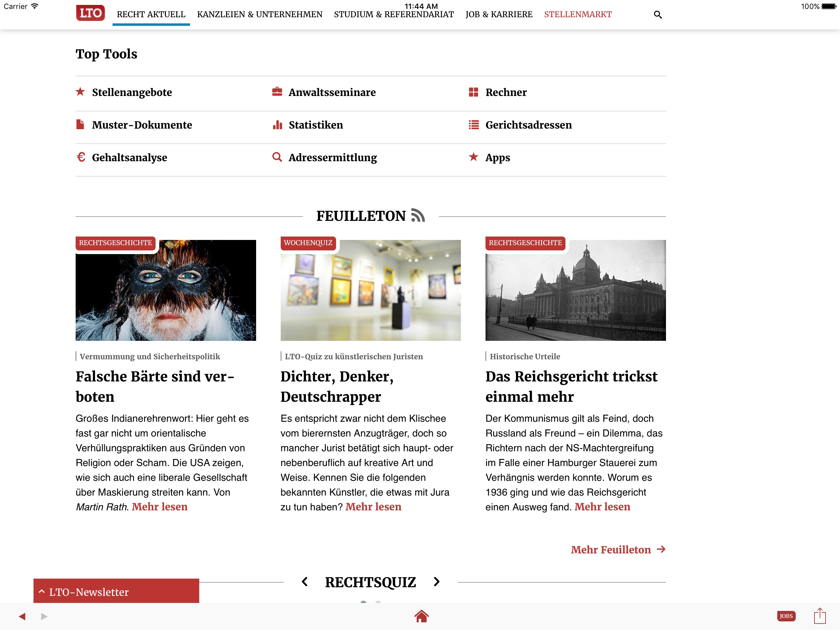The height and width of the screenshot is (630, 840).
Task: Tap the home icon in bottom bar
Action: tap(421, 616)
